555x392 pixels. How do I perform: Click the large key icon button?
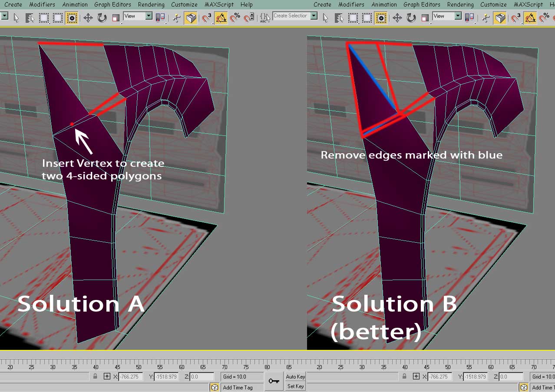click(x=274, y=381)
